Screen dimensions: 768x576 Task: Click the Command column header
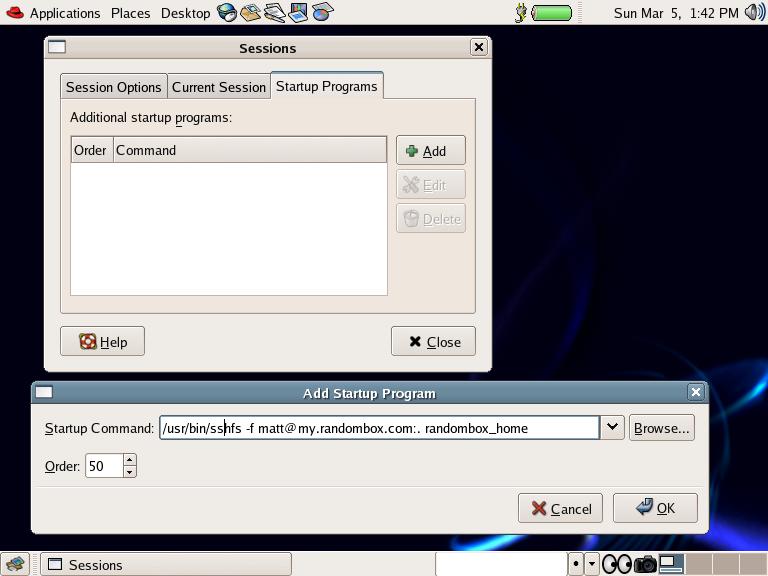[x=250, y=150]
